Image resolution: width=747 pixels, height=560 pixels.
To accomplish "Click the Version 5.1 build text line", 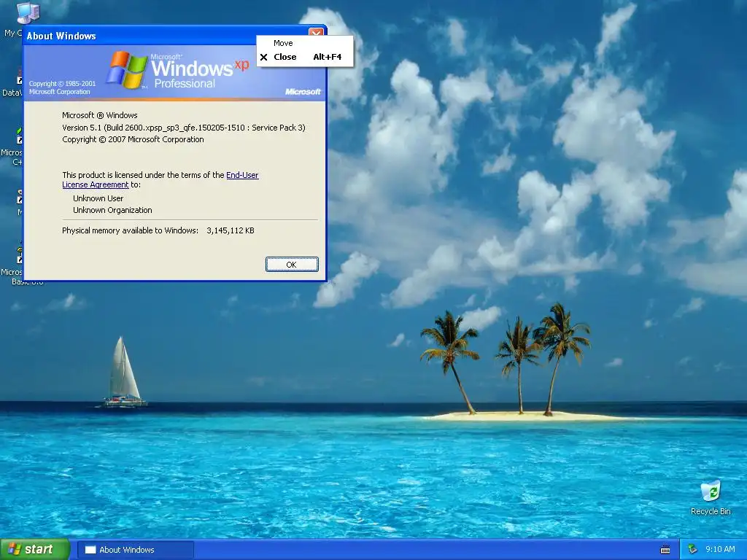I will click(183, 128).
